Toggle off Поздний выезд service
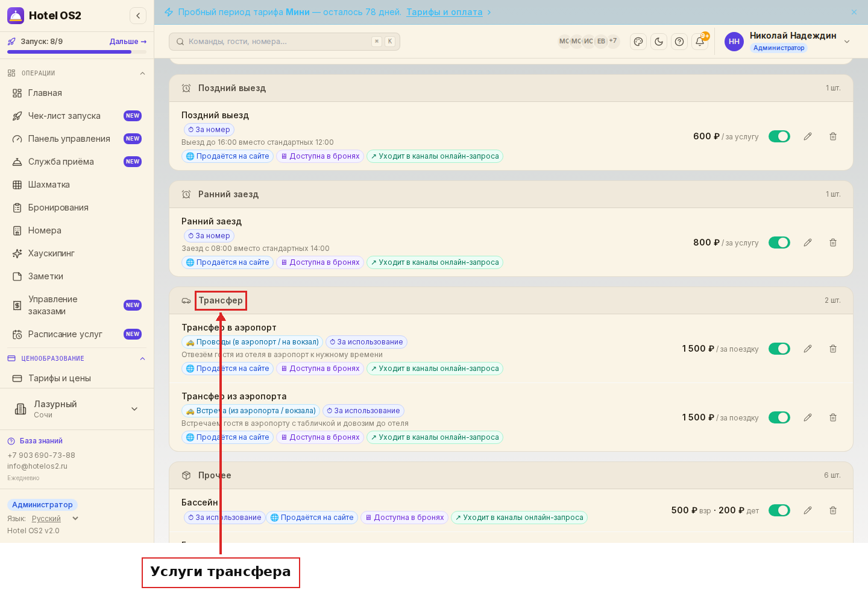The width and height of the screenshot is (868, 602). pos(779,136)
